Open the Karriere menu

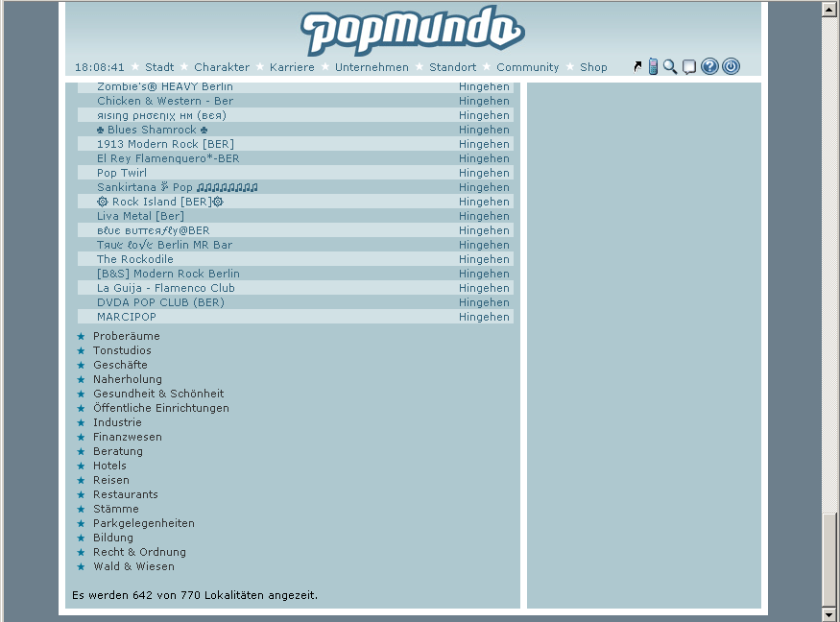pos(292,67)
